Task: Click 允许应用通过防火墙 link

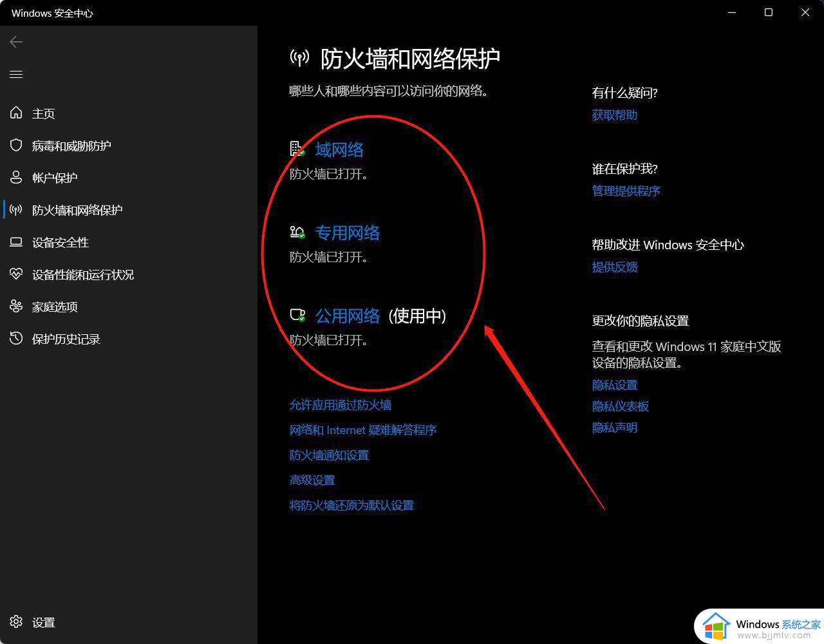Action: point(341,404)
